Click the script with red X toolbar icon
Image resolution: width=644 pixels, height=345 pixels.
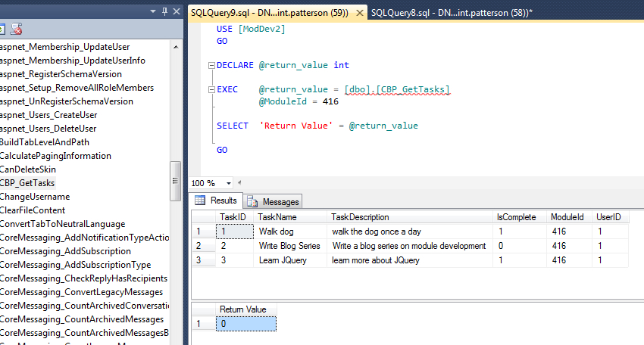coord(16,29)
